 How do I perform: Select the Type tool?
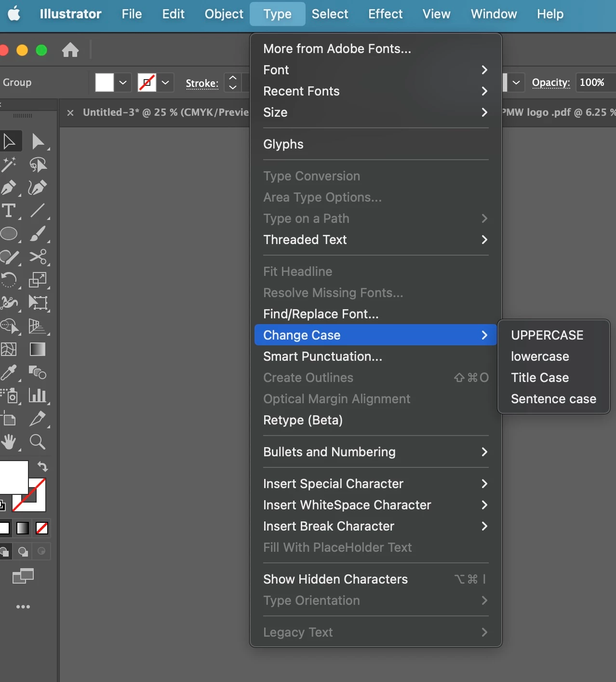(10, 211)
